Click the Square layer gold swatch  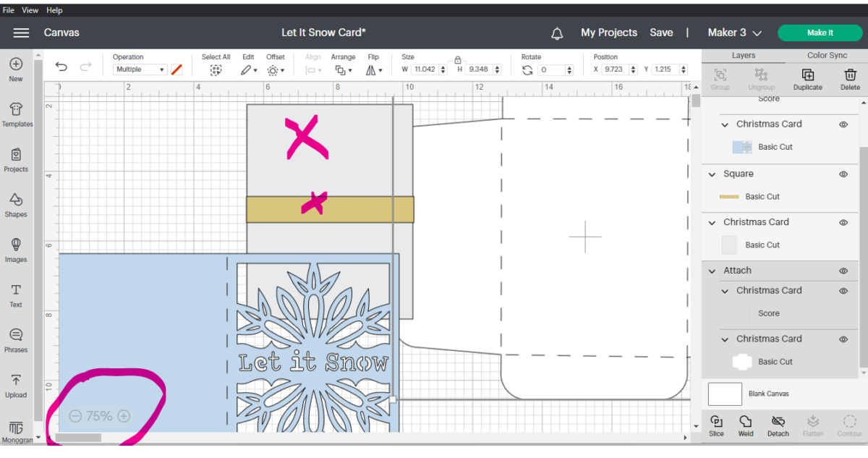(x=729, y=197)
